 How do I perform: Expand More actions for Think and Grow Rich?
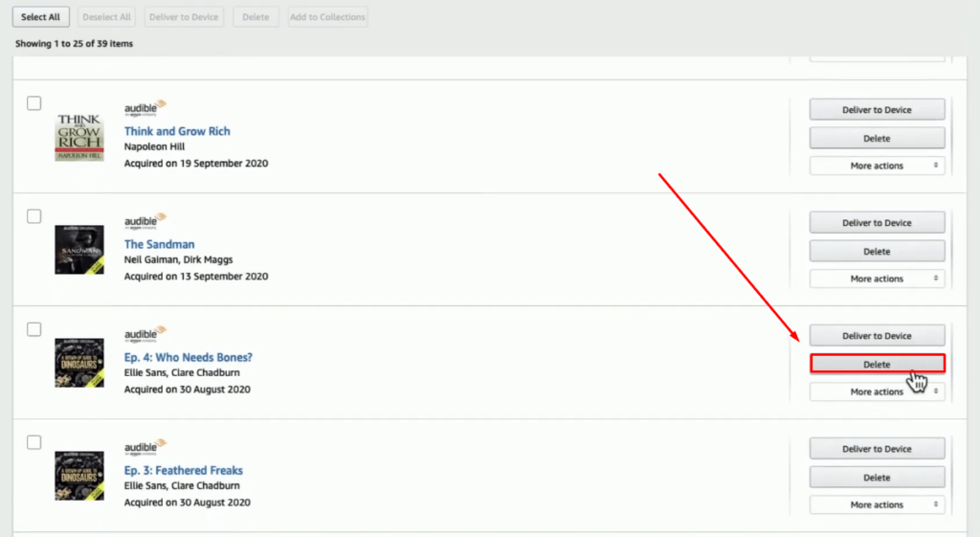877,166
